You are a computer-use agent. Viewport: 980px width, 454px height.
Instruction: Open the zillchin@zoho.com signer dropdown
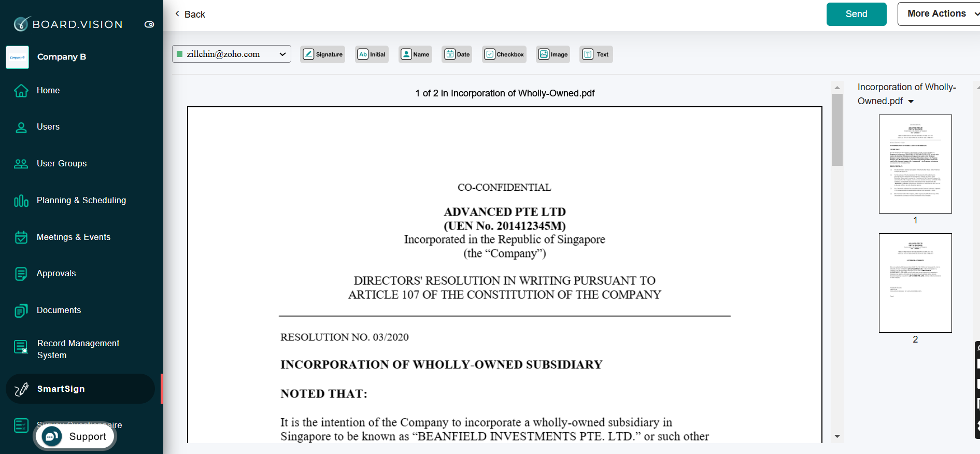[231, 54]
